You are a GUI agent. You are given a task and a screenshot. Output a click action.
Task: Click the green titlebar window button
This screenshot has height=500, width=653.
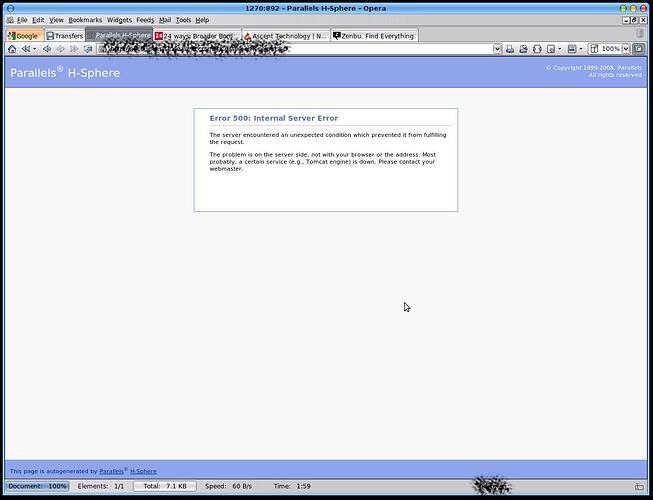point(623,8)
